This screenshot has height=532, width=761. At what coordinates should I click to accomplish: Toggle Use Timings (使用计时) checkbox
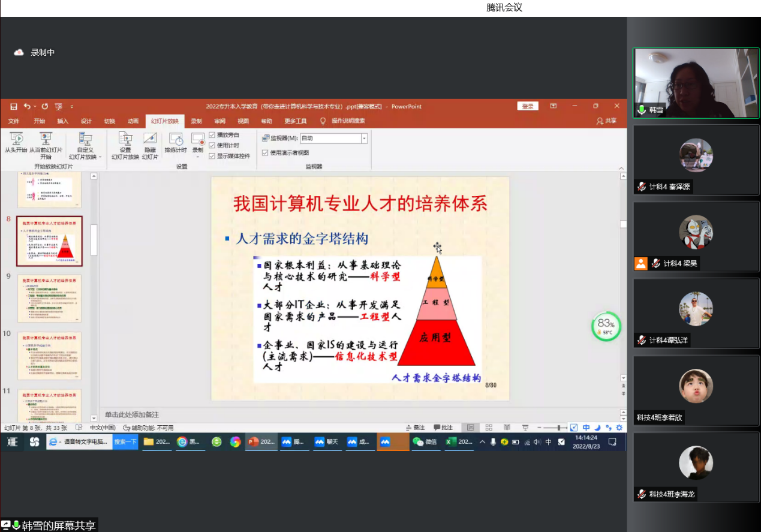tap(212, 146)
